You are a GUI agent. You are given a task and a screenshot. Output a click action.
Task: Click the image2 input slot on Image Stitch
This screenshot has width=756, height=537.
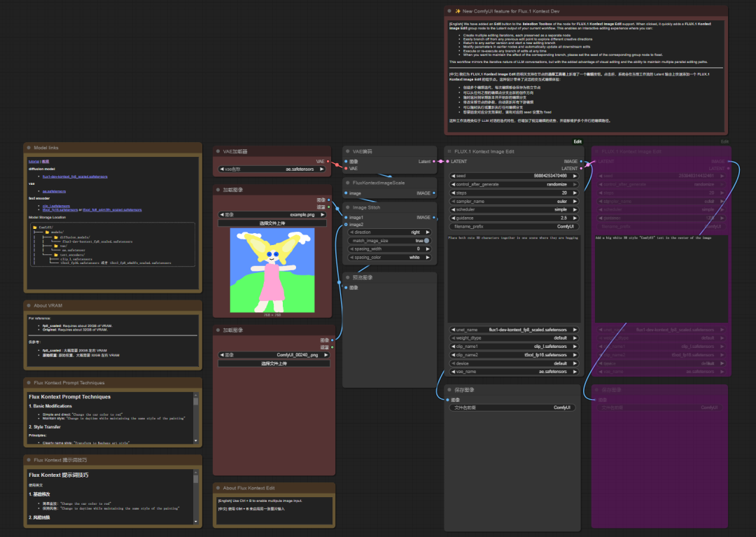pyautogui.click(x=346, y=225)
